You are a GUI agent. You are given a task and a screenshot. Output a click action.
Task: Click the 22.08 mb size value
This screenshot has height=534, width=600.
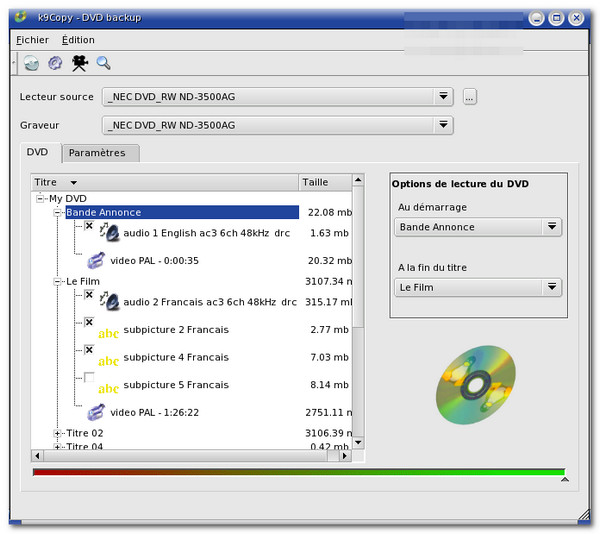(x=330, y=212)
